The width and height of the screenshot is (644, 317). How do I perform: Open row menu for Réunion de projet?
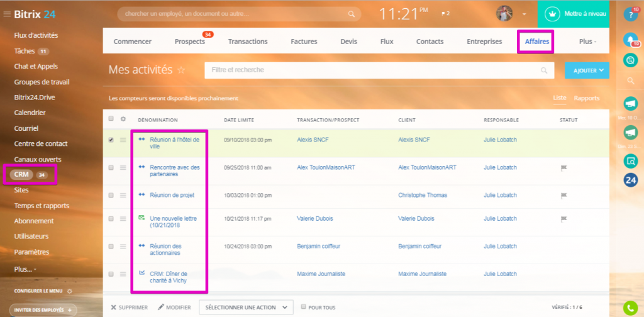(123, 196)
